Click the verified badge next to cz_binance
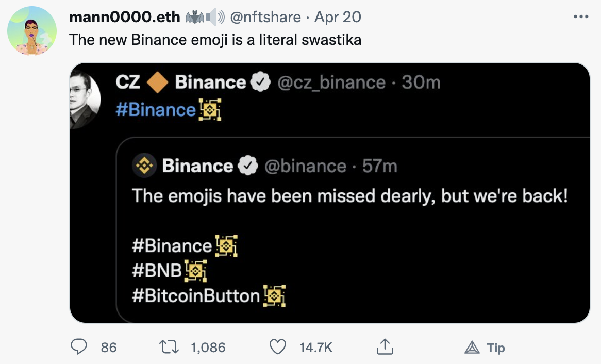 point(260,81)
